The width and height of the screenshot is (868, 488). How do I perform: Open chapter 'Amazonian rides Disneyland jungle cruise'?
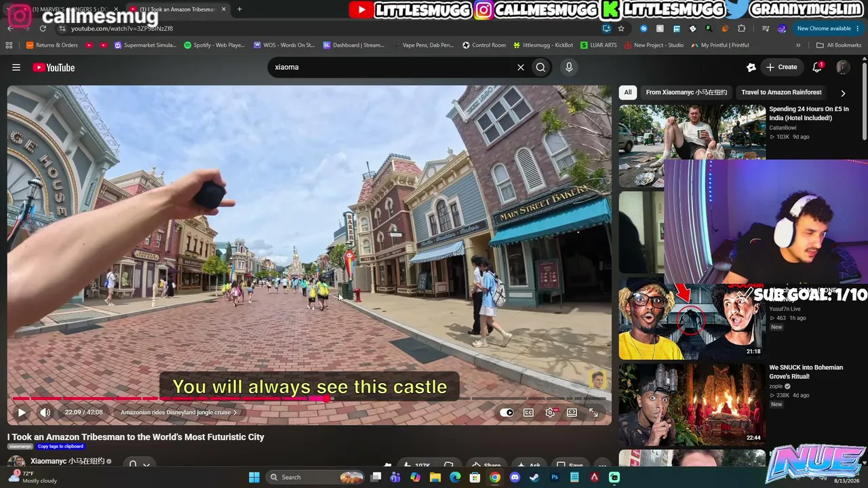[x=179, y=412]
